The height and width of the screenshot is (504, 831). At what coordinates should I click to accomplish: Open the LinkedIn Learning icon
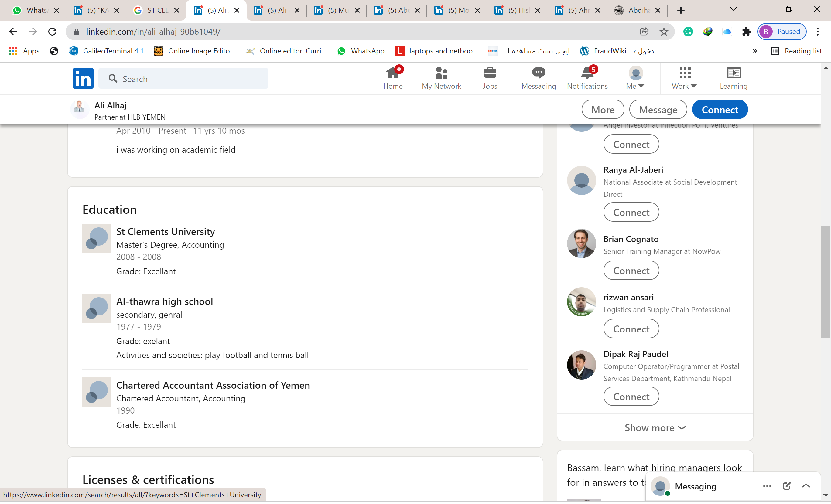tap(733, 73)
